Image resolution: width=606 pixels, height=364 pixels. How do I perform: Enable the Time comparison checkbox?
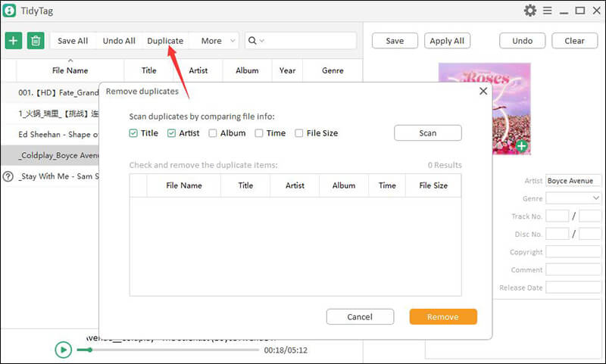pyautogui.click(x=259, y=133)
